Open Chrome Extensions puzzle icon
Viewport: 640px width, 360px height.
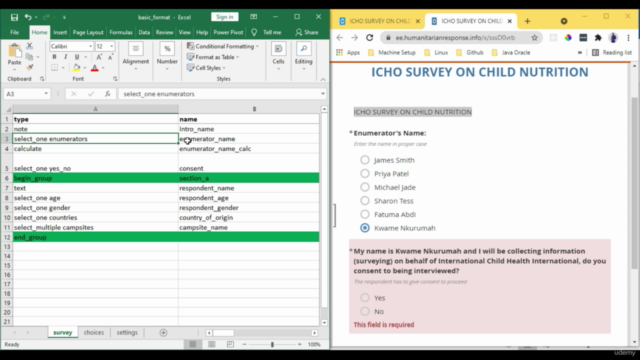tap(598, 38)
